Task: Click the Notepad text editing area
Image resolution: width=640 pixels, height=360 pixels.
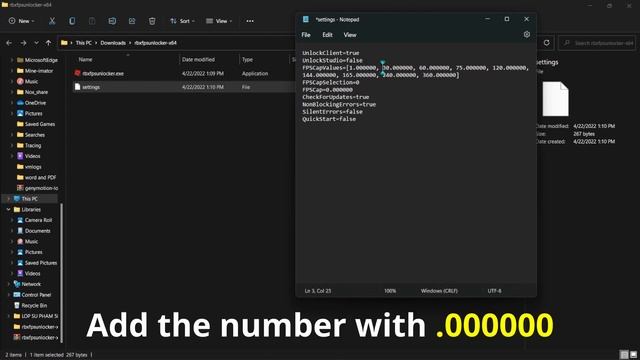Action: click(416, 164)
